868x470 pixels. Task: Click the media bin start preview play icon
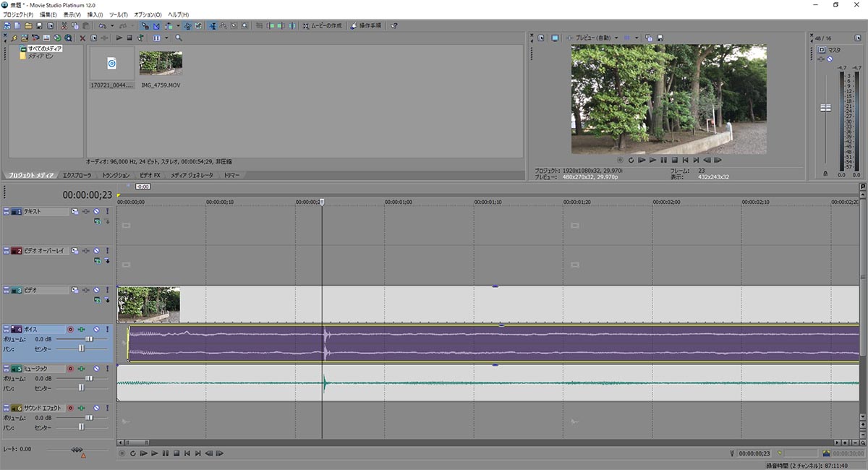click(x=119, y=38)
